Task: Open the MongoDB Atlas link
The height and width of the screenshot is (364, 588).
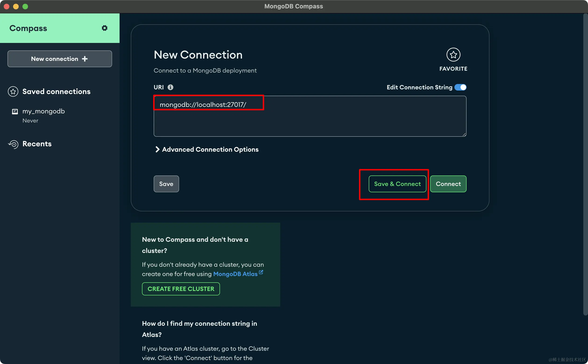Action: [x=235, y=274]
